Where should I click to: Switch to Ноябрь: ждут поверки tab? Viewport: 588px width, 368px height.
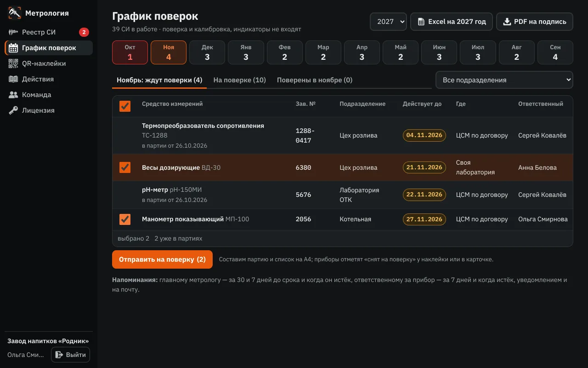(159, 80)
